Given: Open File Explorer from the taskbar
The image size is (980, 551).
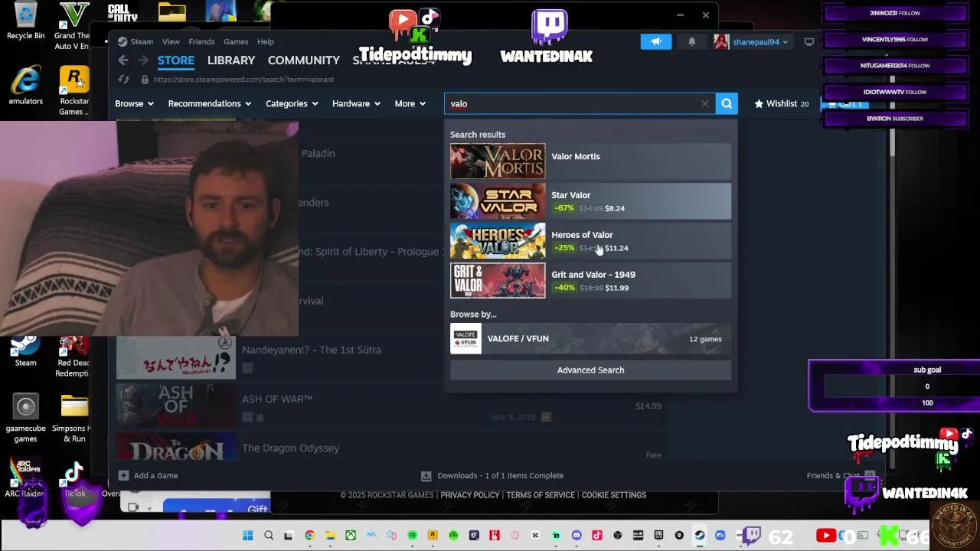Looking at the screenshot, I should (x=330, y=536).
